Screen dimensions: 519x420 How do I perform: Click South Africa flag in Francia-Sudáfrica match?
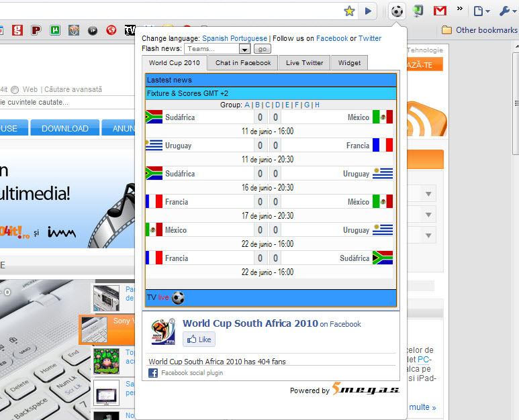[x=383, y=258]
